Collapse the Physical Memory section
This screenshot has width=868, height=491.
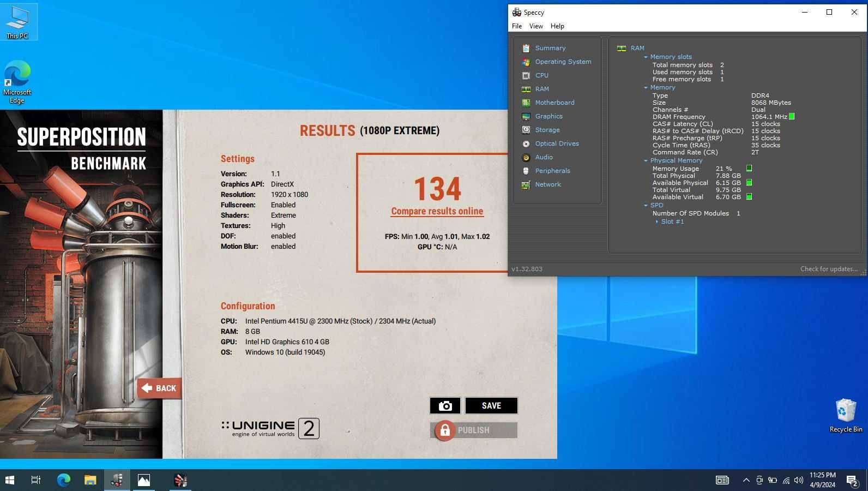point(646,160)
